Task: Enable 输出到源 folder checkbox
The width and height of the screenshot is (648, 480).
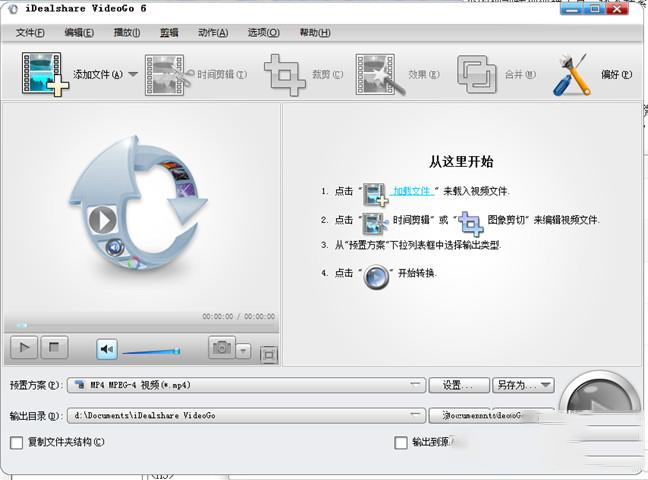Action: [x=401, y=443]
